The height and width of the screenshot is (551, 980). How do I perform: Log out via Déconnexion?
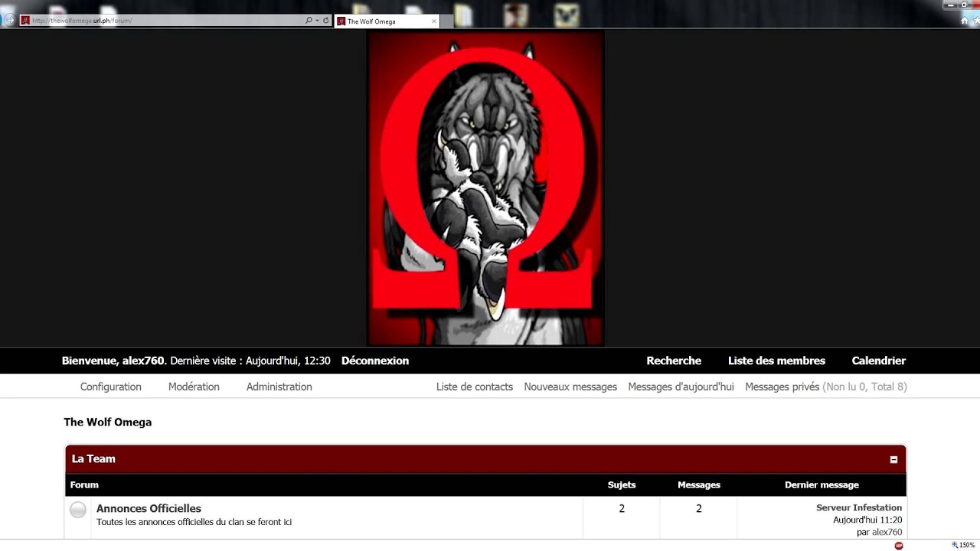tap(375, 360)
